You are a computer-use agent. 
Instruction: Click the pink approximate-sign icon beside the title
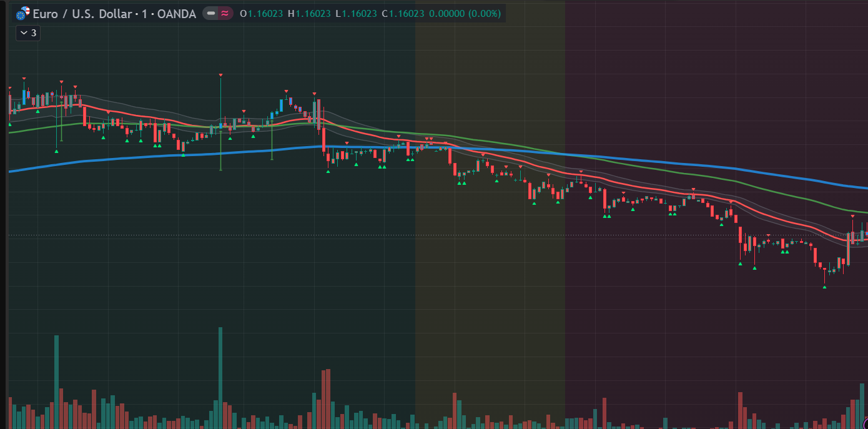225,13
